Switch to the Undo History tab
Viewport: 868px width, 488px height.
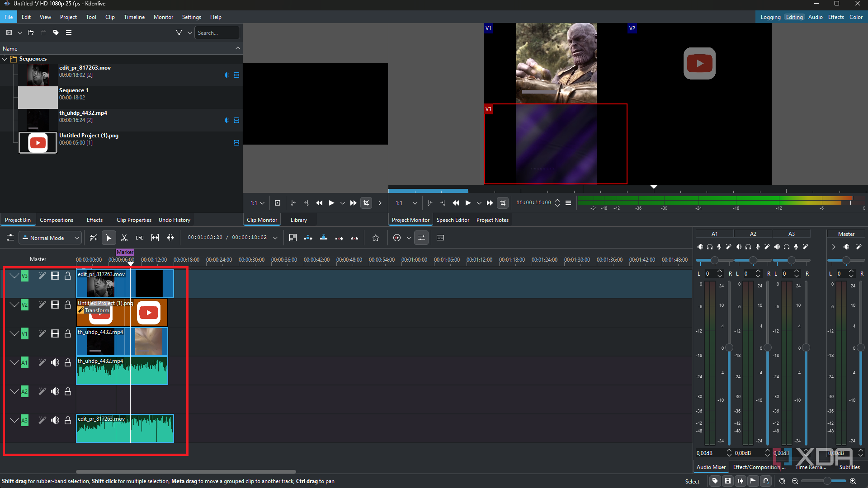pos(175,220)
